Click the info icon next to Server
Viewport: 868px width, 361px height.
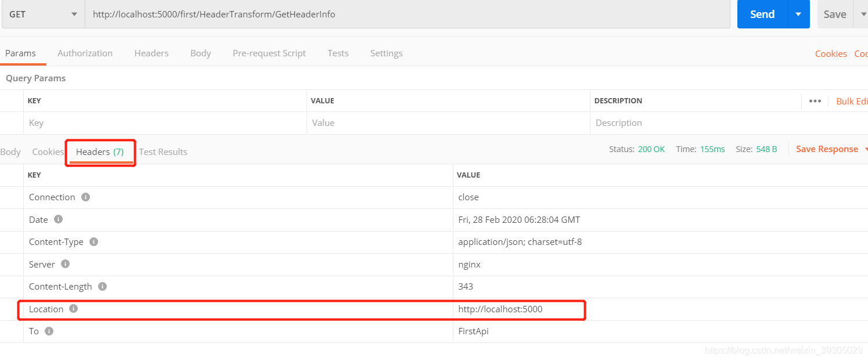coord(65,264)
